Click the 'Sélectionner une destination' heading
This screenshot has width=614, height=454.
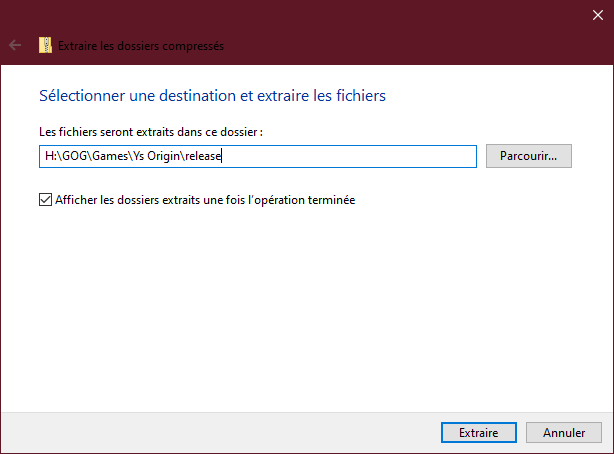pos(212,96)
